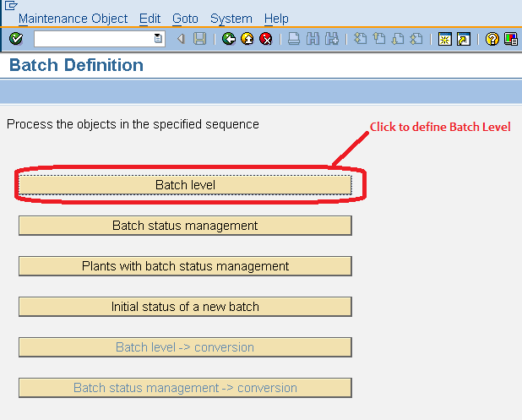Click the Batch status management button
This screenshot has width=522, height=420.
click(185, 226)
